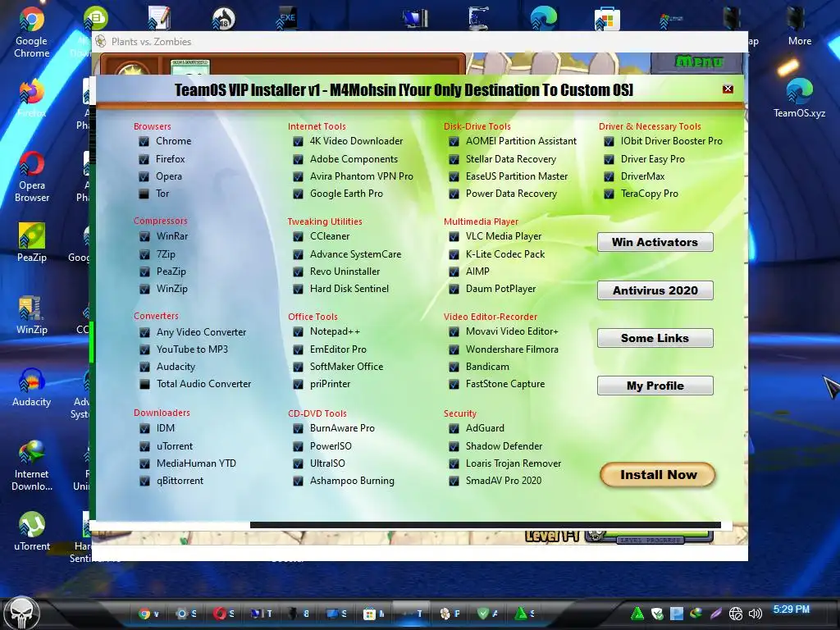Open Microsoft Edge desktop icon at top
Screen dimensions: 840x630
tap(543, 18)
